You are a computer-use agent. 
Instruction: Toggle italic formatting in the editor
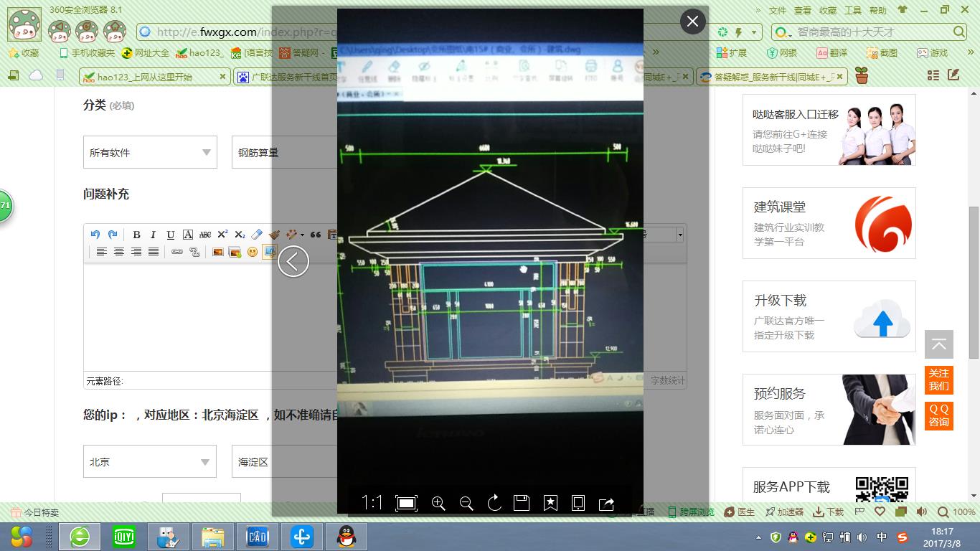(x=154, y=235)
